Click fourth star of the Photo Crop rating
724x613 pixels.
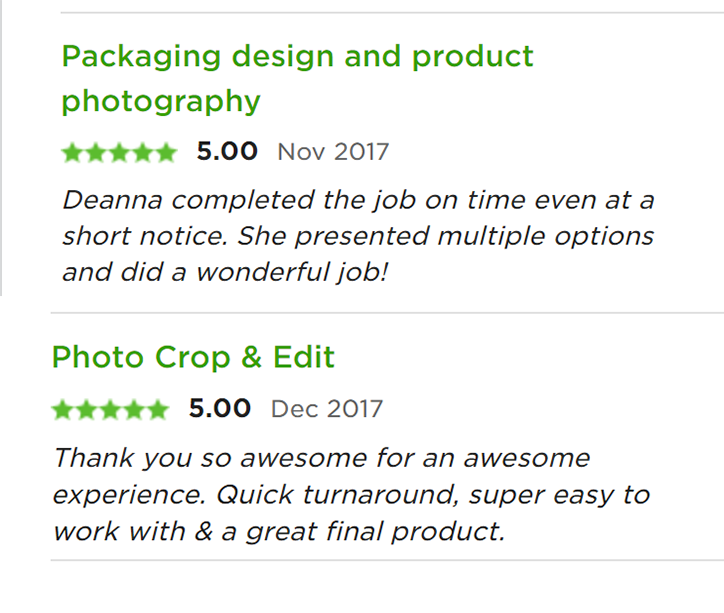(x=133, y=410)
